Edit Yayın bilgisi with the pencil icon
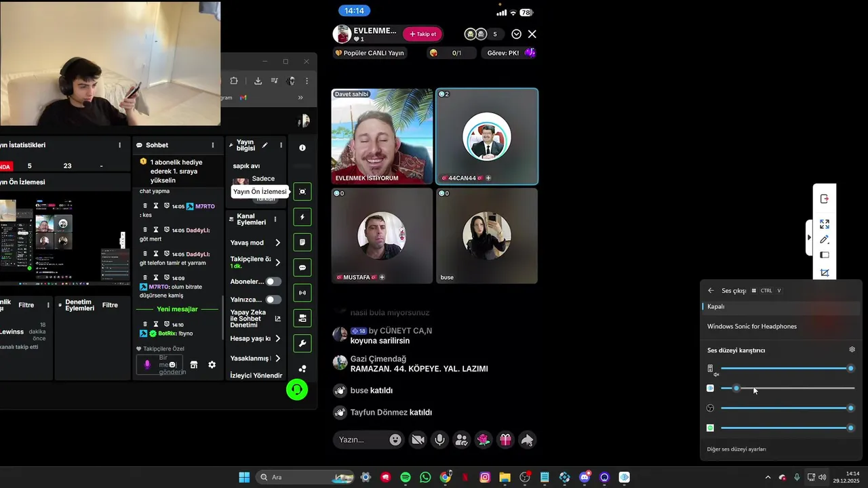868x488 pixels. (265, 145)
